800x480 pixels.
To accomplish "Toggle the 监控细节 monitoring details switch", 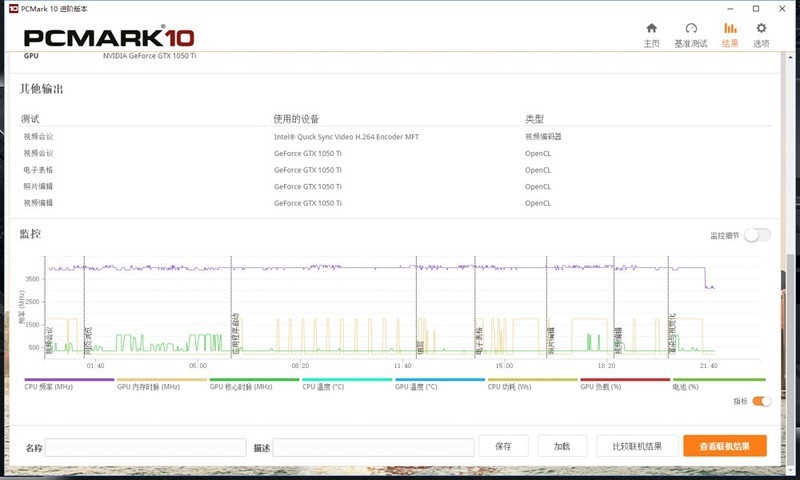I will [757, 235].
